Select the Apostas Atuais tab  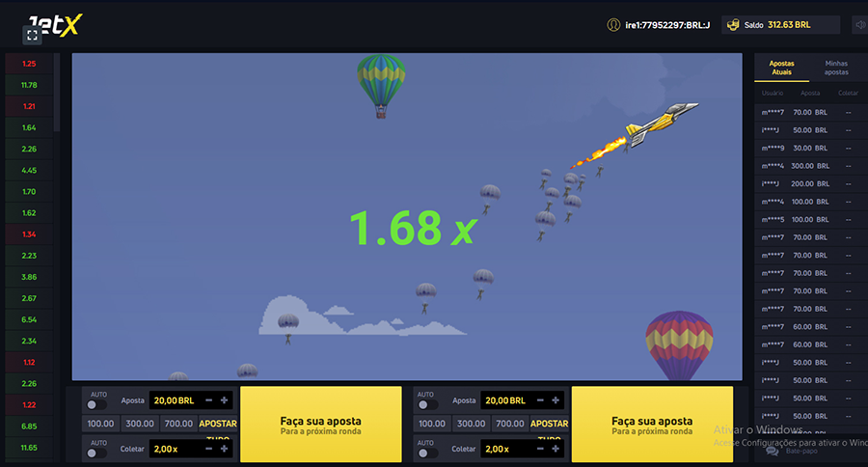pyautogui.click(x=781, y=68)
